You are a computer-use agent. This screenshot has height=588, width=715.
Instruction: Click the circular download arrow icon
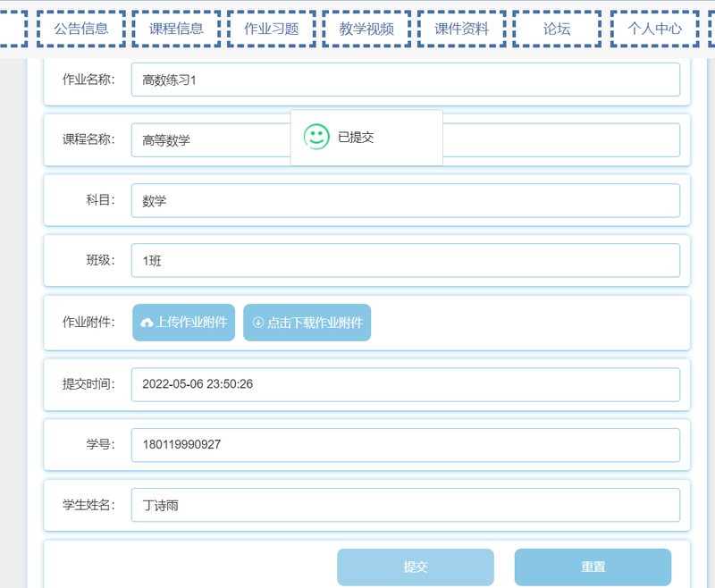[x=258, y=323]
